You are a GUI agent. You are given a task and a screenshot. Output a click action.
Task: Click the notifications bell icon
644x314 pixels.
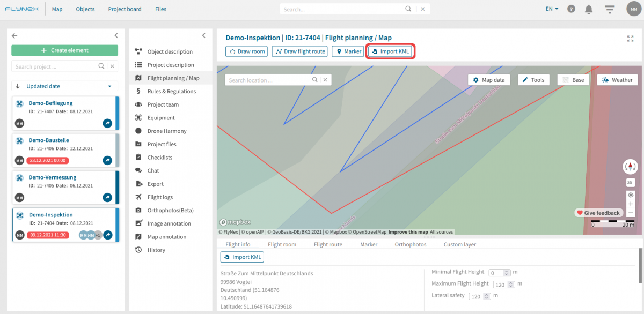point(589,9)
